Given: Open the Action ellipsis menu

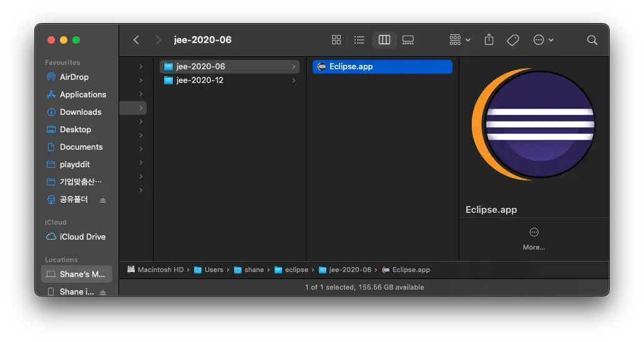Looking at the screenshot, I should pos(543,40).
